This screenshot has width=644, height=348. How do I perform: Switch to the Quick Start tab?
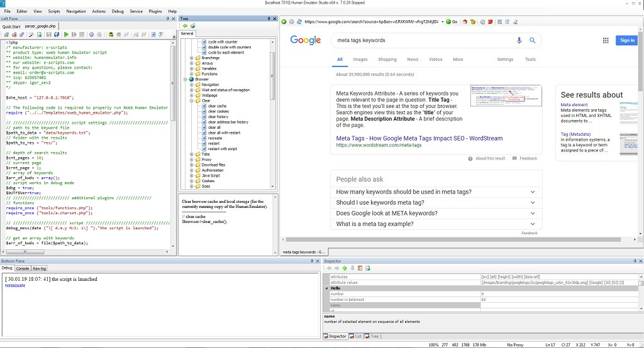coord(11,26)
